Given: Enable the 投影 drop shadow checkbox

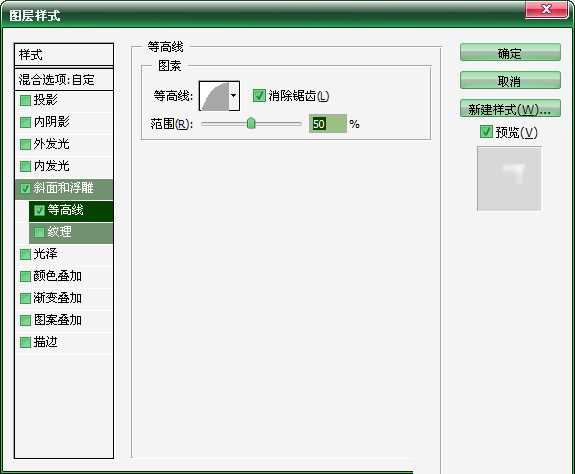Looking at the screenshot, I should click(25, 100).
